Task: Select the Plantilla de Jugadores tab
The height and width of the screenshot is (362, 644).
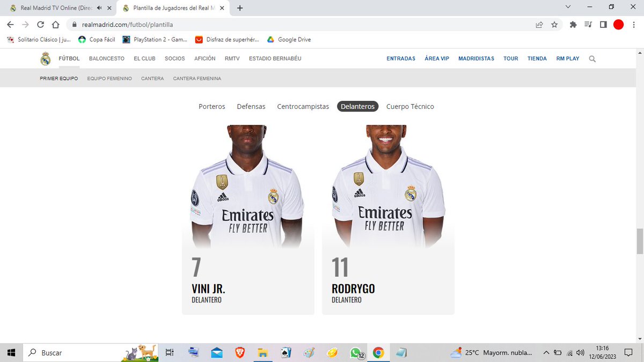Action: (x=173, y=8)
